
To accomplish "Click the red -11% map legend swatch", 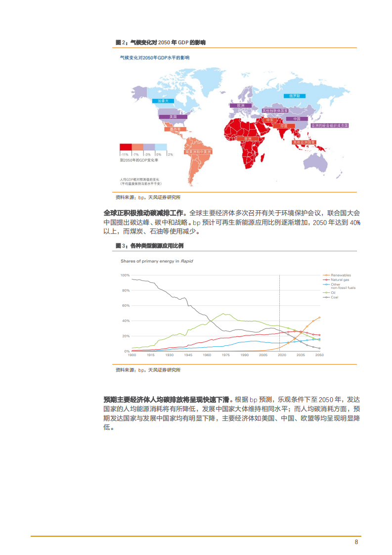I will tap(126, 147).
